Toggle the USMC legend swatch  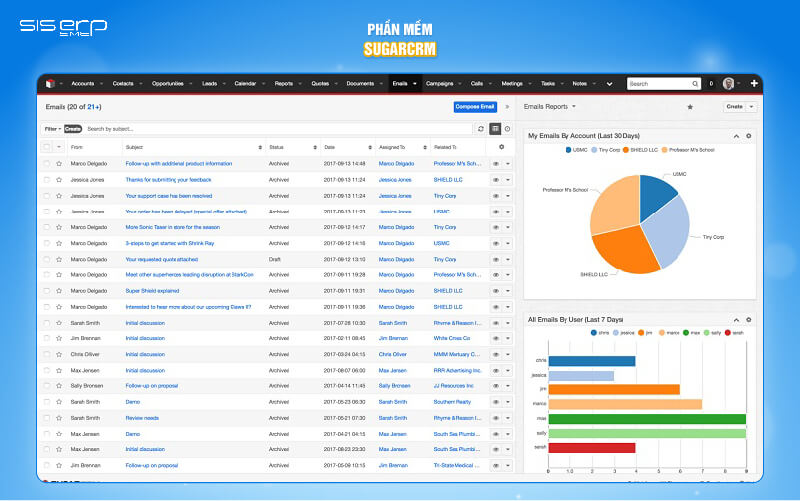point(568,150)
